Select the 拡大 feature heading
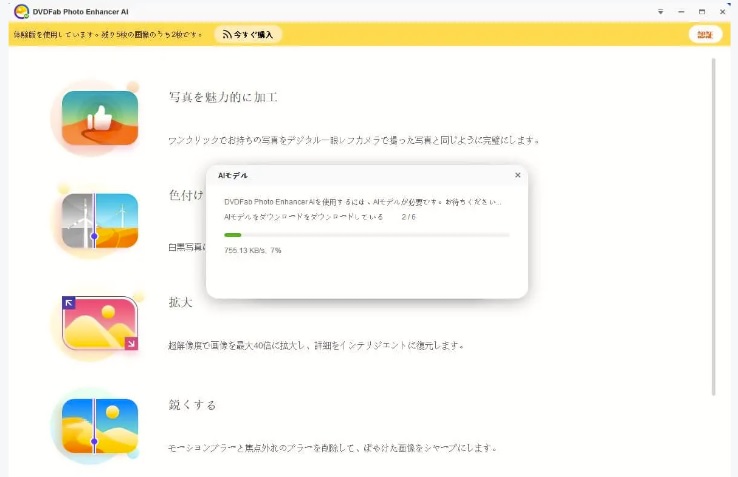Screen dimensions: 738x477 [181, 302]
